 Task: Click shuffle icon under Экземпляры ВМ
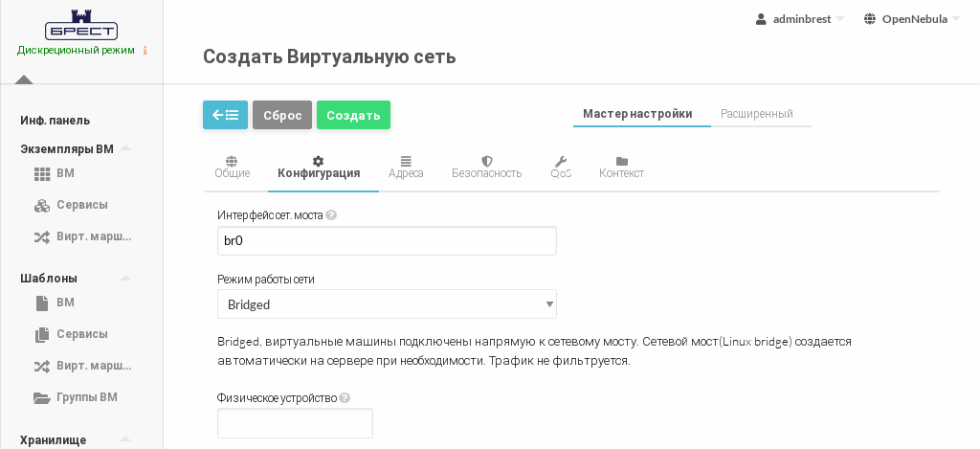[x=42, y=237]
